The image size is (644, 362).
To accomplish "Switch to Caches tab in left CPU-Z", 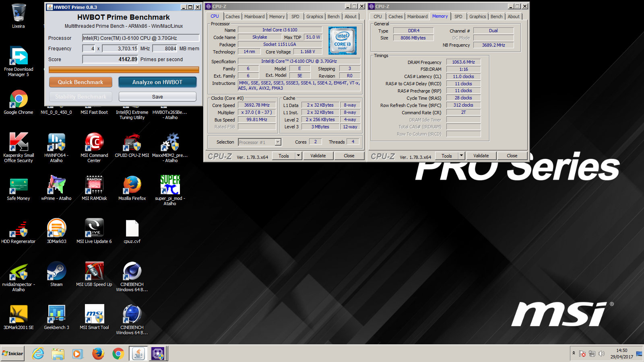I will coord(232,16).
